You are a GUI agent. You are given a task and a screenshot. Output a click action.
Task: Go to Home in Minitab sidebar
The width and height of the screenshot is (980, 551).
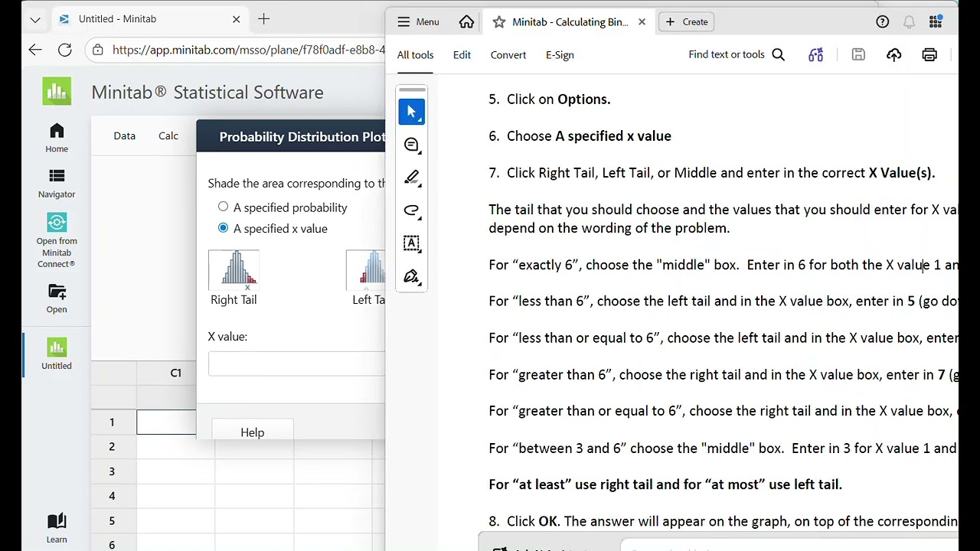pos(57,138)
